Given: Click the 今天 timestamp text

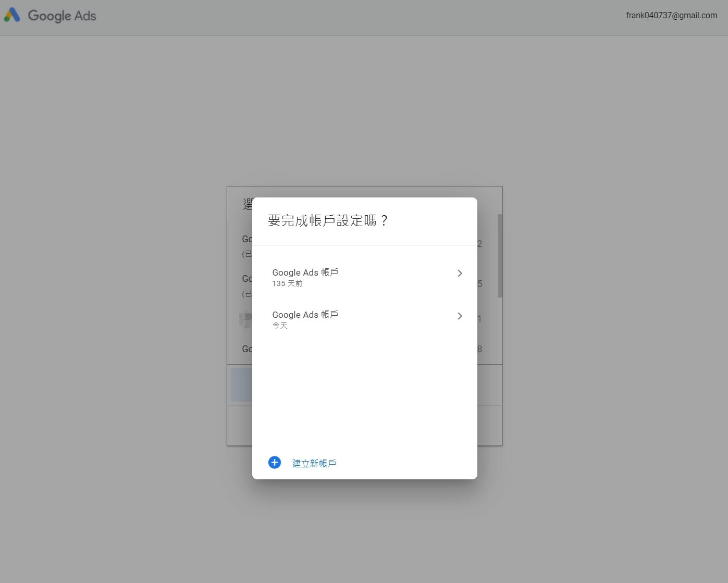Looking at the screenshot, I should click(280, 326).
